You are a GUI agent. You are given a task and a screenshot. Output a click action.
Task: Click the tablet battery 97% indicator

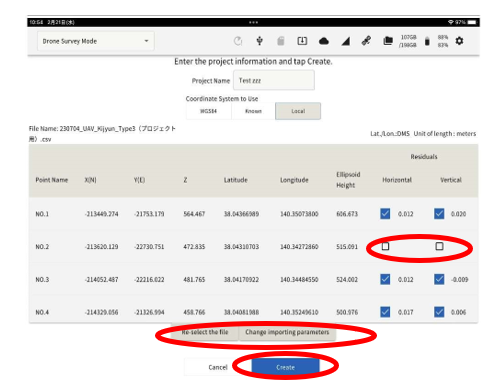(x=466, y=22)
